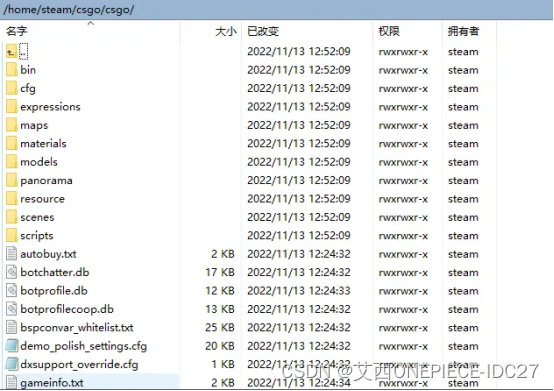Select the 'bin' folder name
The height and width of the screenshot is (391, 554).
pos(28,70)
